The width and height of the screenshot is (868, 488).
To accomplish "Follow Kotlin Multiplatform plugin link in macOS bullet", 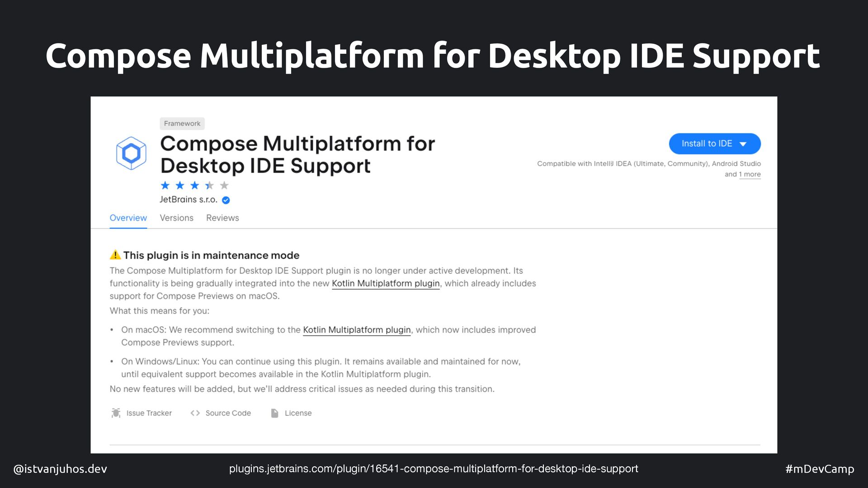I will [356, 330].
